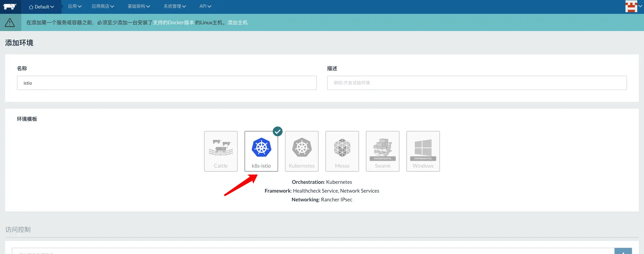Click the warning triangle icon

point(10,23)
